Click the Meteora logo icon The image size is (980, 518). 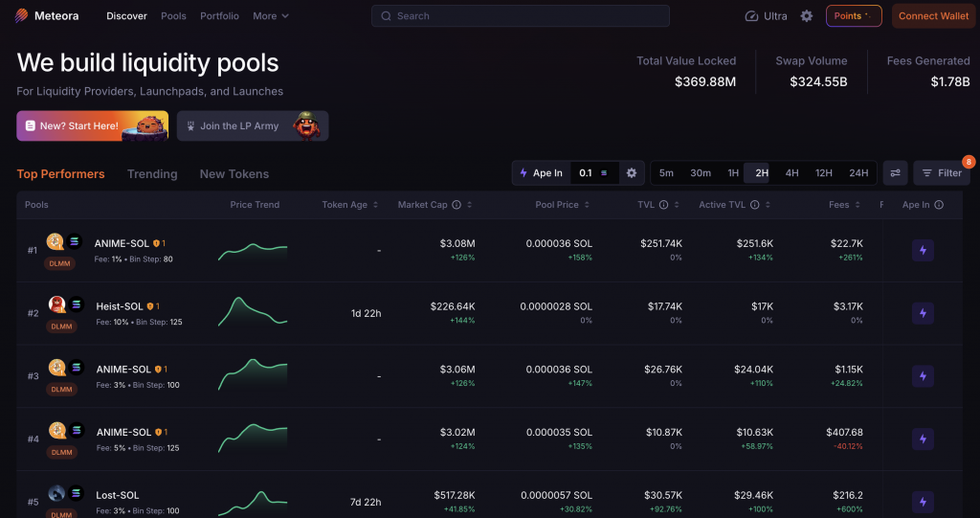point(22,16)
